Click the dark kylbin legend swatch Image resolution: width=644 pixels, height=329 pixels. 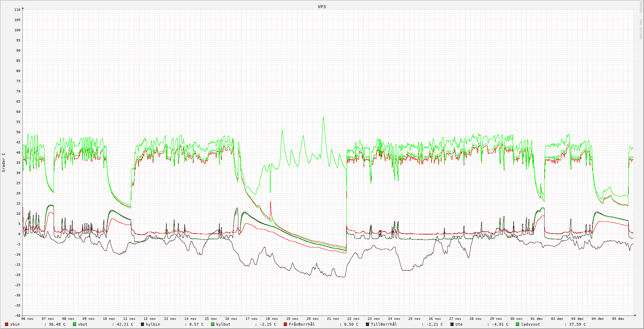tap(143, 324)
